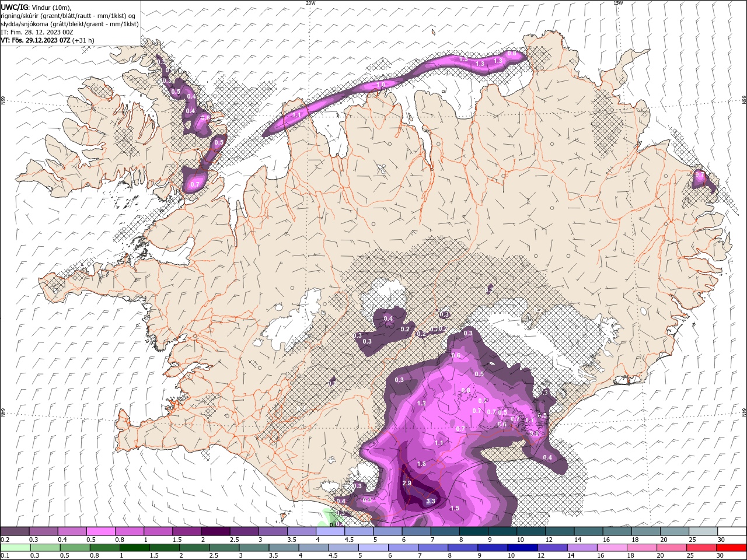The height and width of the screenshot is (560, 747).
Task: Click the '1.0' value in the northern snow band
Action: 381,85
